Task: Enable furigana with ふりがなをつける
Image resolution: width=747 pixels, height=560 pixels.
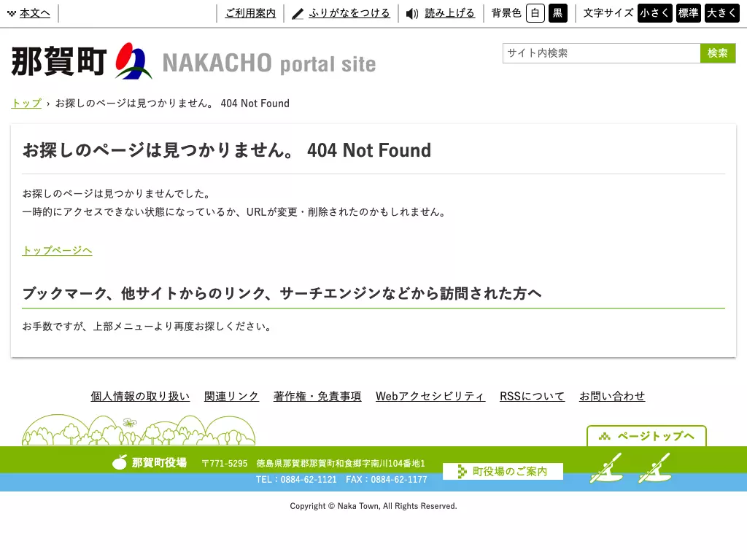Action: coord(349,13)
